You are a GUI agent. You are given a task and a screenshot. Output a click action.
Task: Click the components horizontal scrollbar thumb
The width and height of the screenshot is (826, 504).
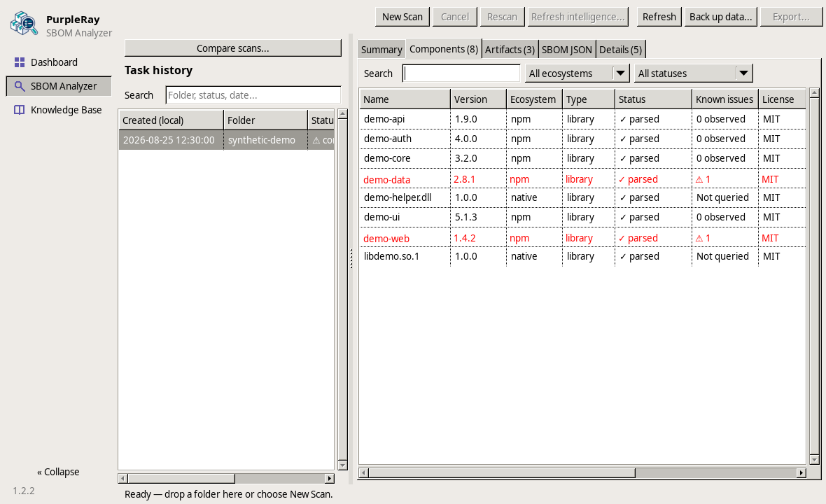coord(501,473)
